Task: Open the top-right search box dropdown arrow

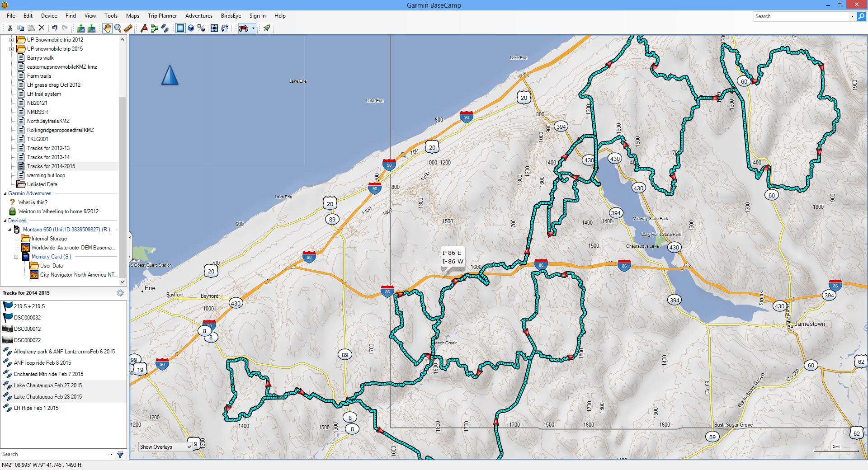Action: coord(852,16)
